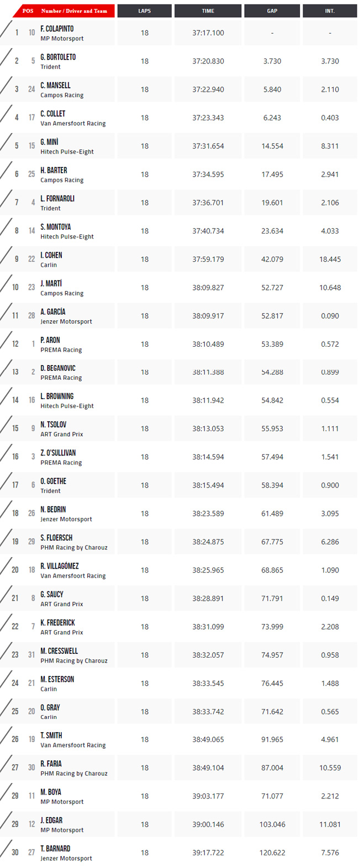Click driver G. Bortoleto's name
Image resolution: width=359 pixels, height=868 pixels.
click(x=58, y=57)
